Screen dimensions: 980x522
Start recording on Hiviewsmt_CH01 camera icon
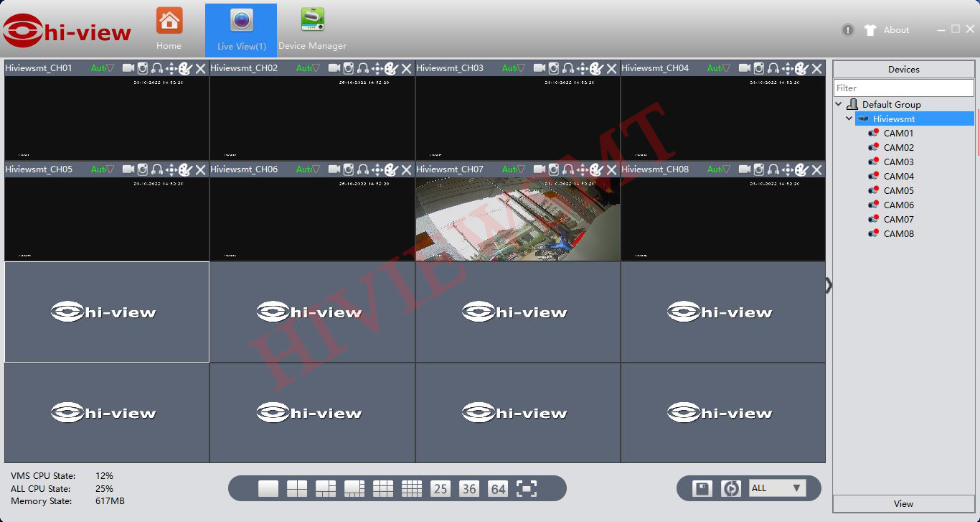[128, 68]
